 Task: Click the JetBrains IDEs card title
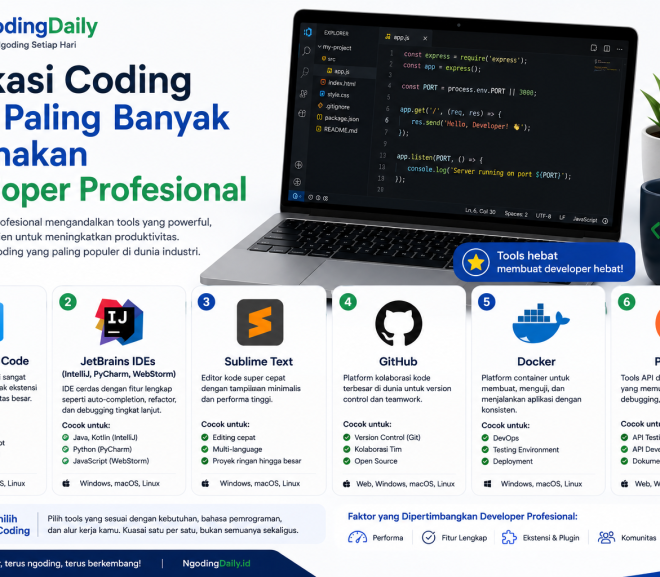coord(118,362)
